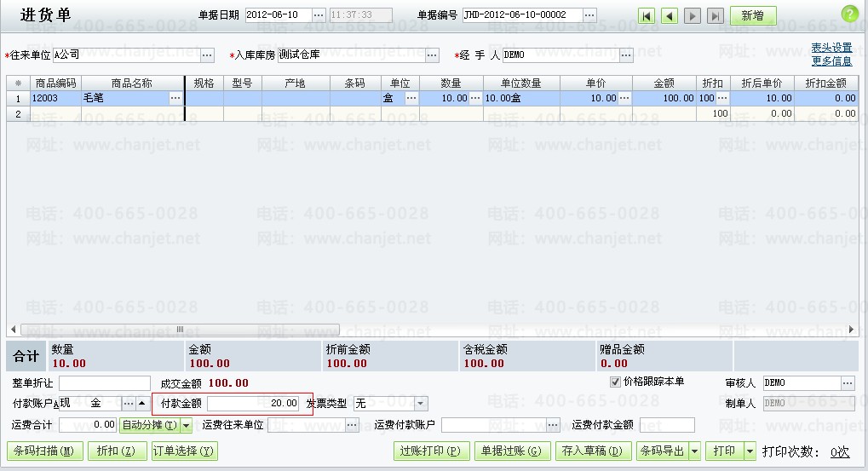Open 入库库房 warehouse lookup button
Screen dimensions: 868x471
(x=432, y=55)
